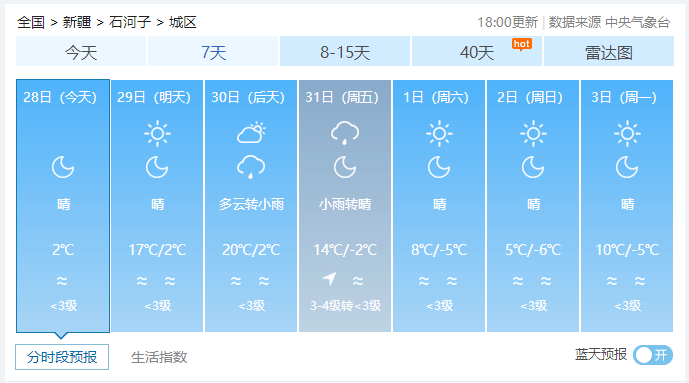Click the orange hot badge beside 40天
Image resolution: width=689 pixels, height=383 pixels.
[x=522, y=44]
